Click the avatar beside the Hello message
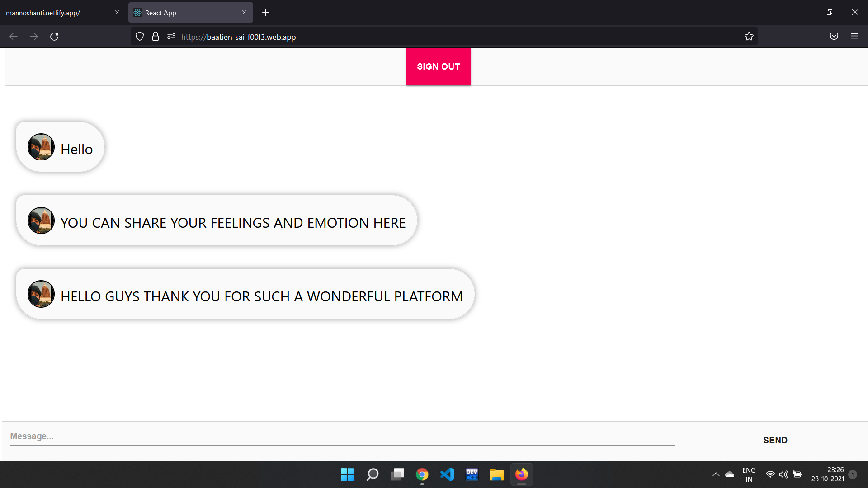The width and height of the screenshot is (868, 488). coord(41,147)
